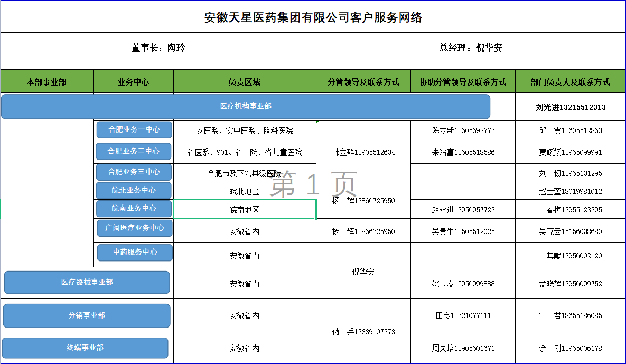Click the 赵永进13956957722 cell

click(x=463, y=210)
